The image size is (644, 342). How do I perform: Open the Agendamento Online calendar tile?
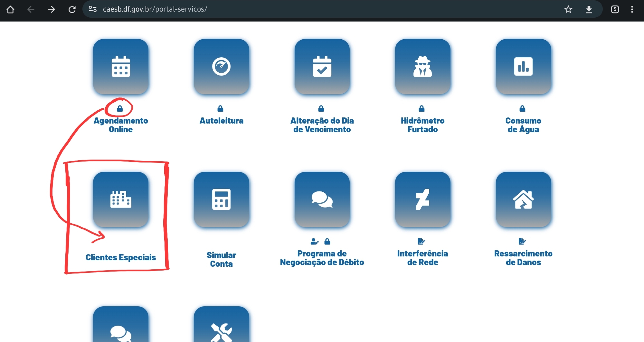[x=121, y=67]
